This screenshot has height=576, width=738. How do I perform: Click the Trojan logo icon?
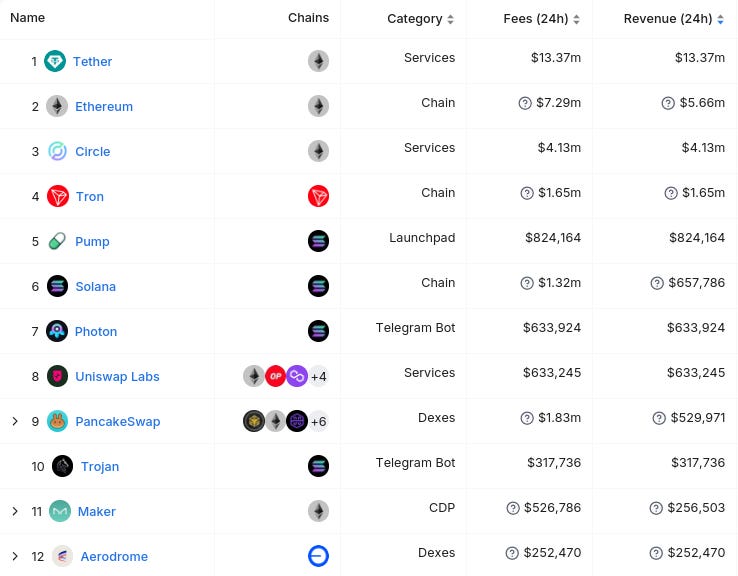[63, 466]
